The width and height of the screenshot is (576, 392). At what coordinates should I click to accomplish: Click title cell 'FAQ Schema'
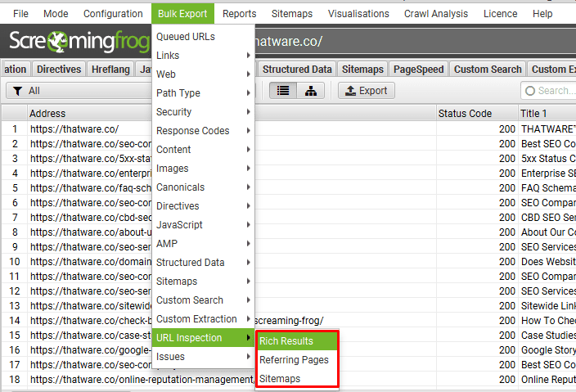point(548,187)
